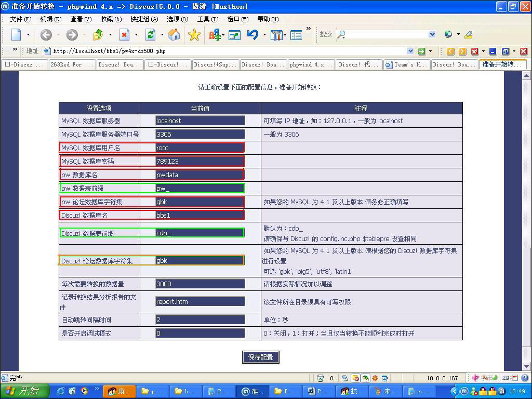Click Internet Explorer quick launch icon
The width and height of the screenshot is (532, 399).
pos(60,391)
